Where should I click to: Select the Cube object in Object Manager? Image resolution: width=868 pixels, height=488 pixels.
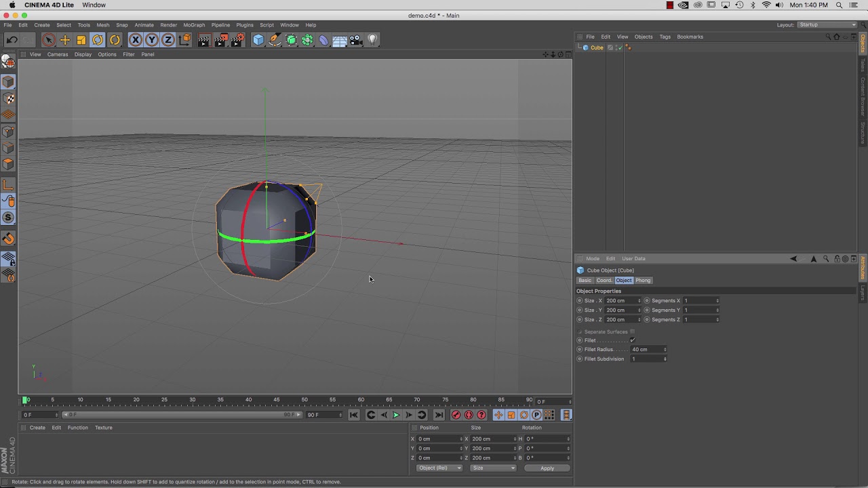[x=597, y=47]
